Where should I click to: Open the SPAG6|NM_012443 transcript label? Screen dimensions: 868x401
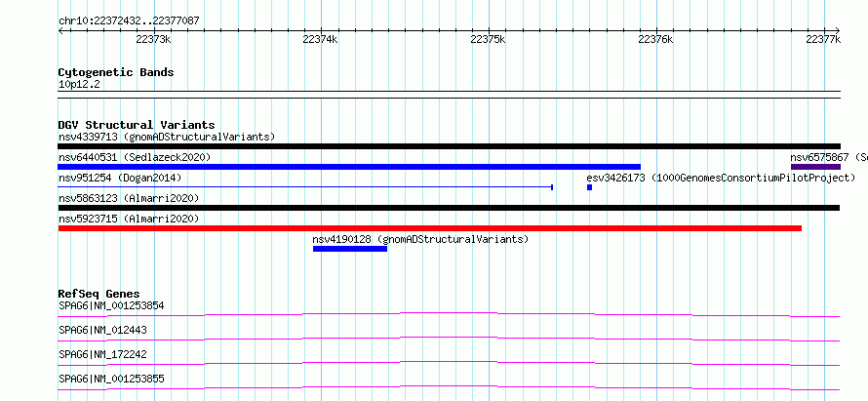point(102,330)
